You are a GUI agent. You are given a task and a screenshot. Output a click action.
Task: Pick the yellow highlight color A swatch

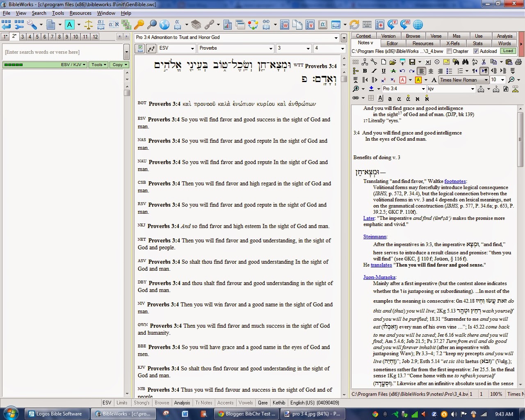click(418, 80)
